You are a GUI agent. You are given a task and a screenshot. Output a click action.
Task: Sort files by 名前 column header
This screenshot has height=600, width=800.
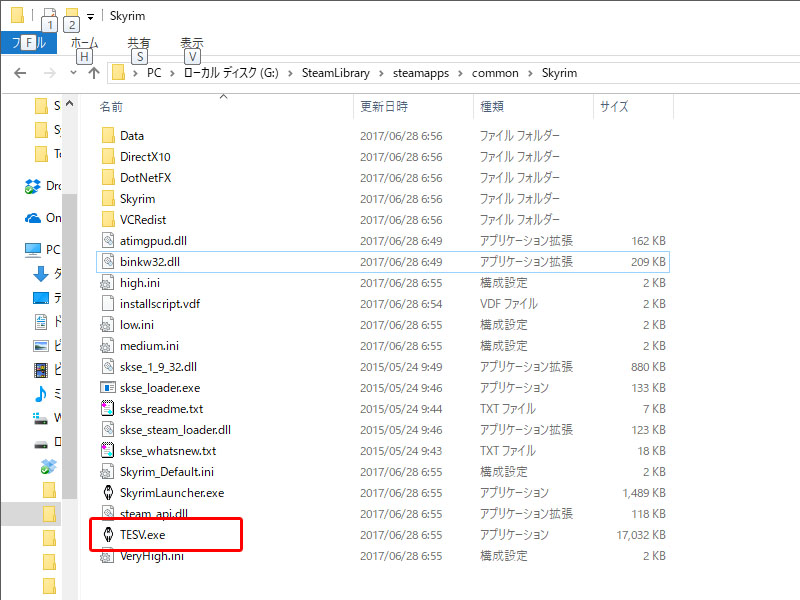pyautogui.click(x=224, y=107)
